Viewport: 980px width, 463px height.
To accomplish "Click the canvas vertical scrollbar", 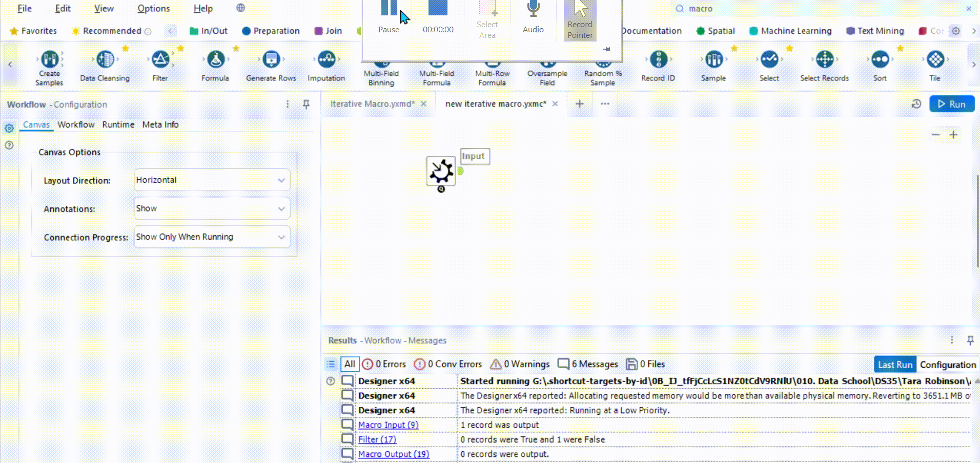I will [x=977, y=220].
